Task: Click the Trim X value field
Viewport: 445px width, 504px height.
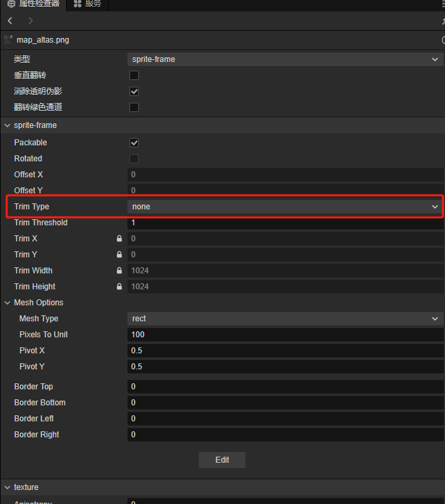Action: point(286,239)
